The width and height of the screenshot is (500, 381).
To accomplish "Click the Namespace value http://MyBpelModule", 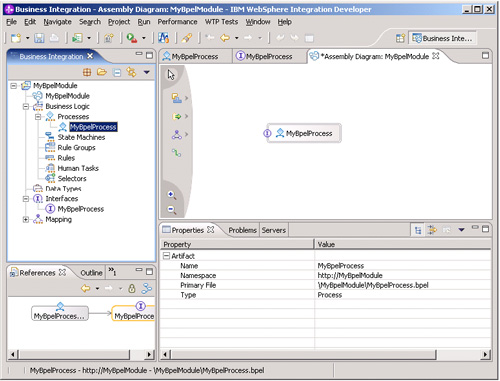I will pyautogui.click(x=350, y=276).
